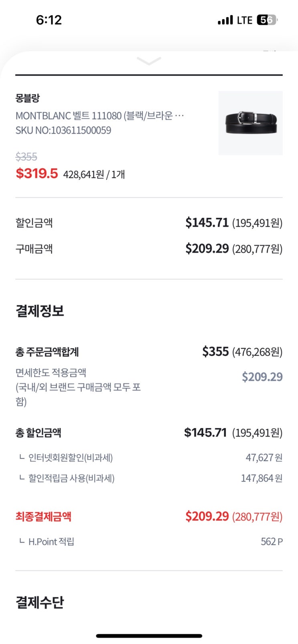Screen dimensions: 298x644
Task: Tap the 몽블랑 brand name
Action: click(28, 98)
